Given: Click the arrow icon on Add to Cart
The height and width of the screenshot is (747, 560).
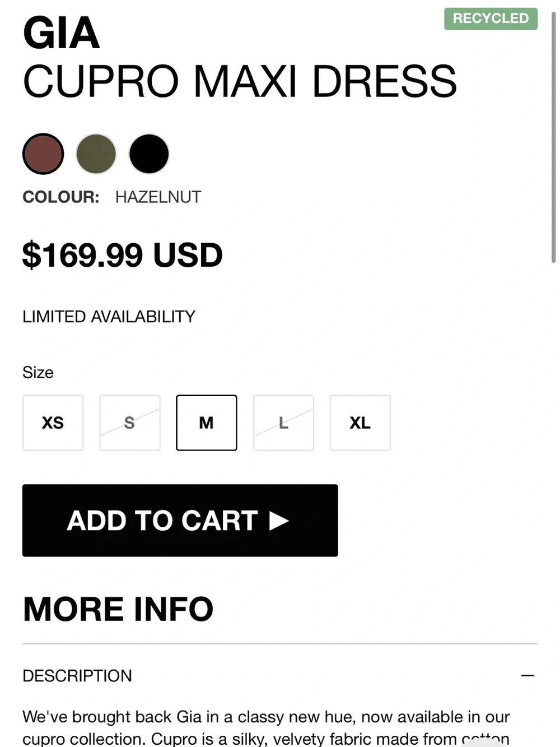Looking at the screenshot, I should click(279, 521).
